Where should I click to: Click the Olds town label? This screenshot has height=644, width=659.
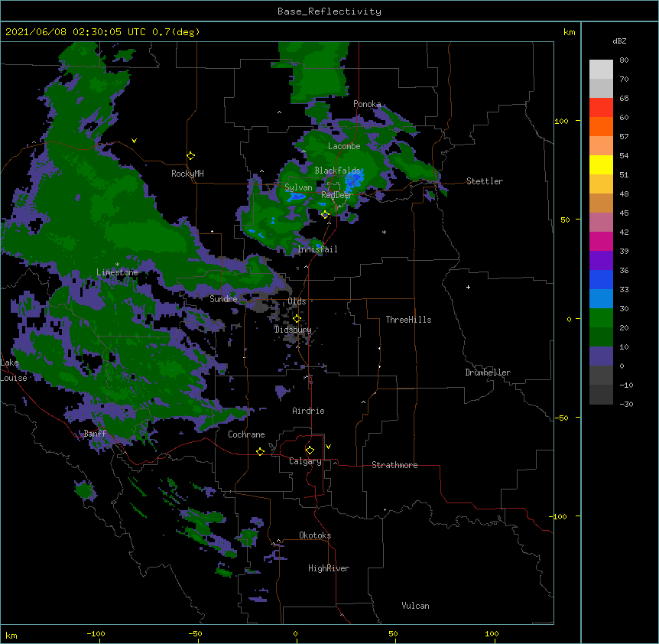click(x=297, y=301)
